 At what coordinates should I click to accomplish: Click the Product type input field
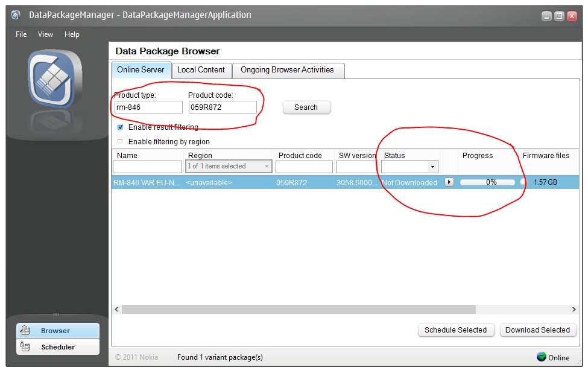148,107
